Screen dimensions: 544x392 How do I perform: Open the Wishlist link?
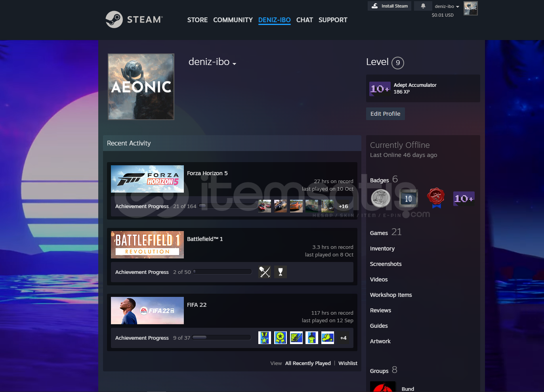348,363
